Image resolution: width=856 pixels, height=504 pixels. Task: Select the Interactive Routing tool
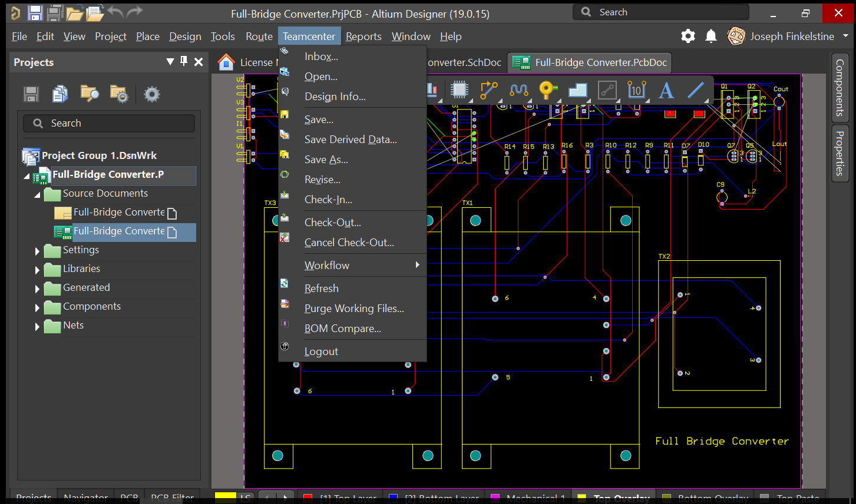488,90
